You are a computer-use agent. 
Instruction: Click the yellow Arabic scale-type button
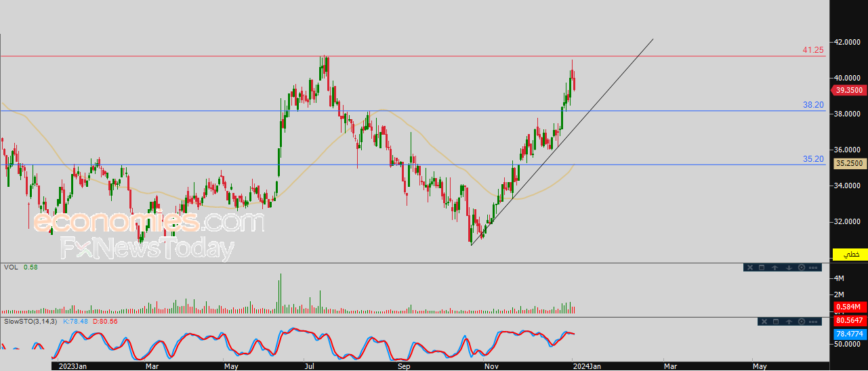point(850,254)
